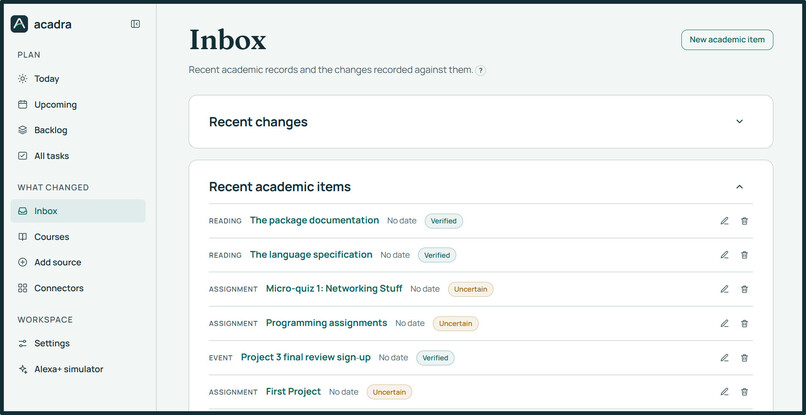Image resolution: width=806 pixels, height=415 pixels.
Task: Open Programming assignments item
Action: [x=326, y=323]
